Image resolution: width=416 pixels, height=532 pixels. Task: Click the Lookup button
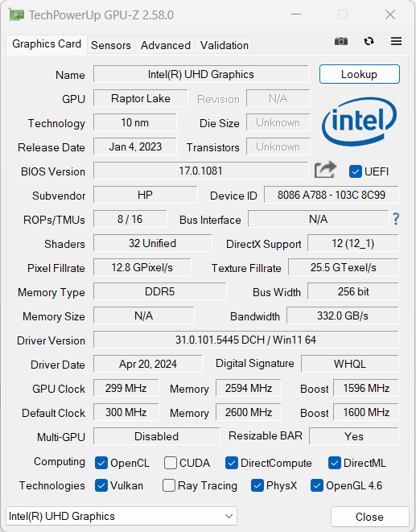pyautogui.click(x=360, y=74)
